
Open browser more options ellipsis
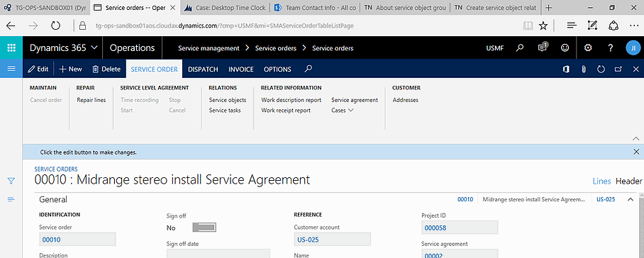pos(634,26)
